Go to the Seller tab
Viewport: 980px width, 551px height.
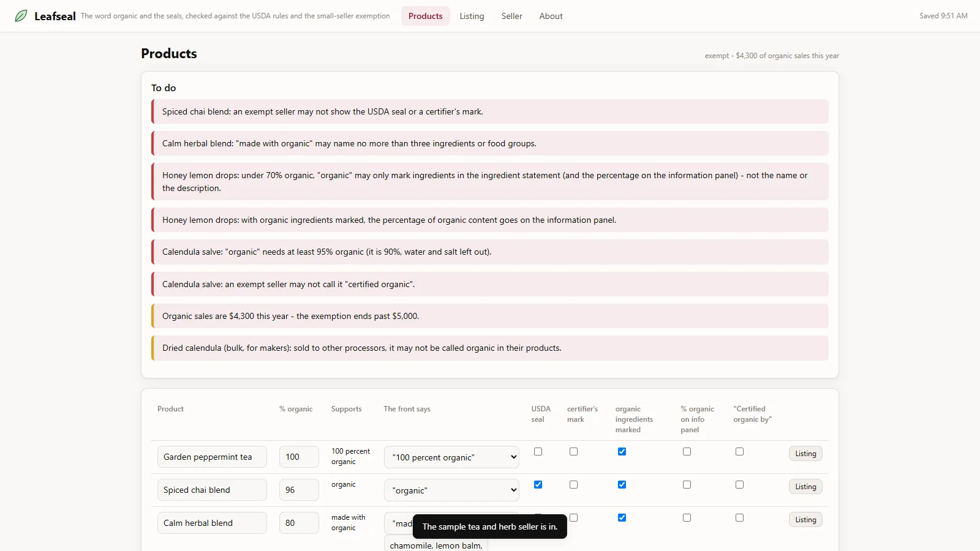click(511, 16)
